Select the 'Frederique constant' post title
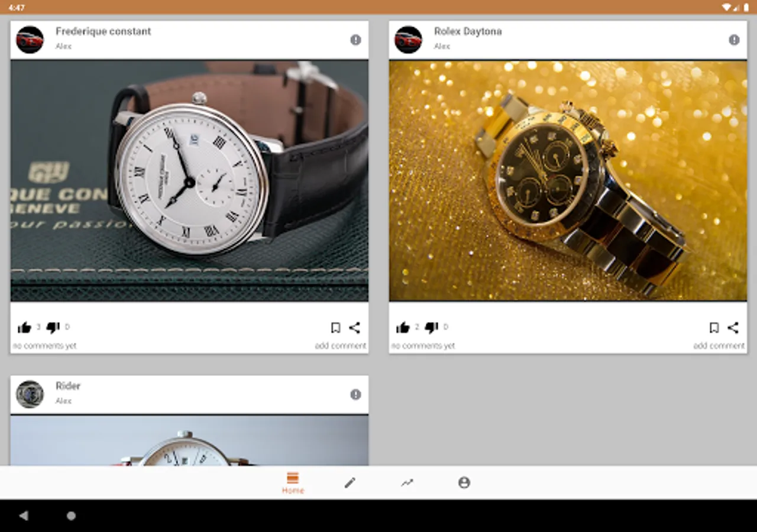This screenshot has height=532, width=757. (103, 31)
